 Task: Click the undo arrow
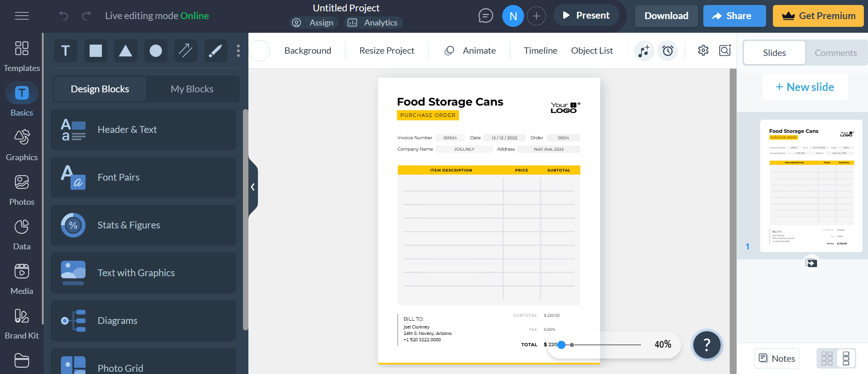[x=64, y=16]
